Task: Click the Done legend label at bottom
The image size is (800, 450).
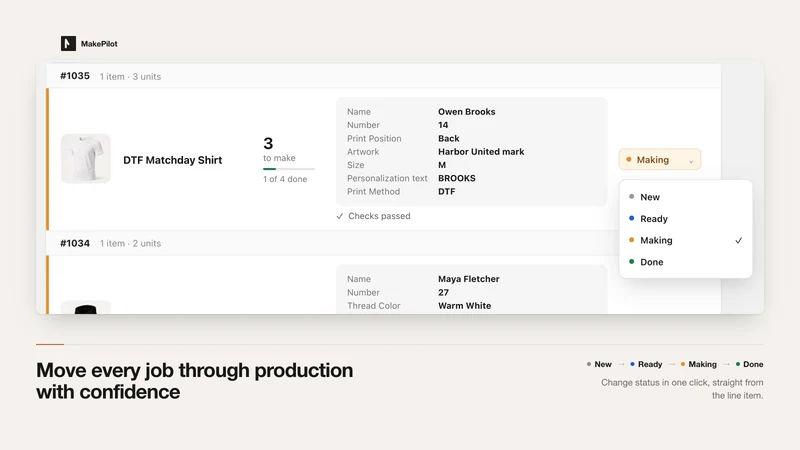Action: 753,364
